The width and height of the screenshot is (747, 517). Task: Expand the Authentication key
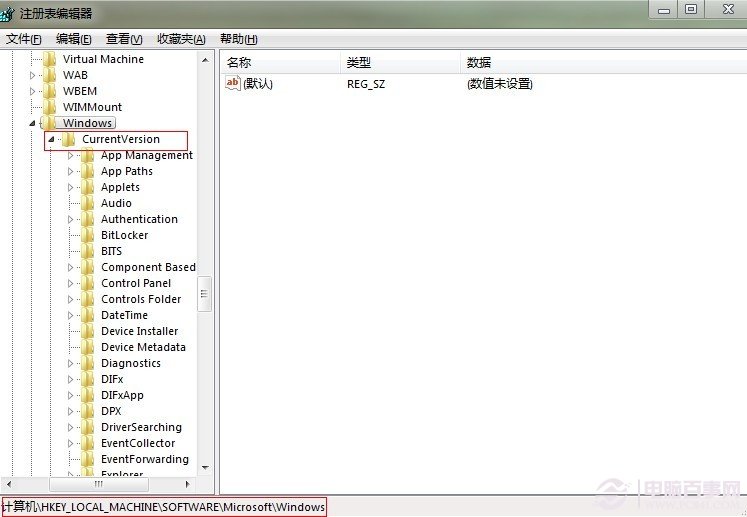71,219
